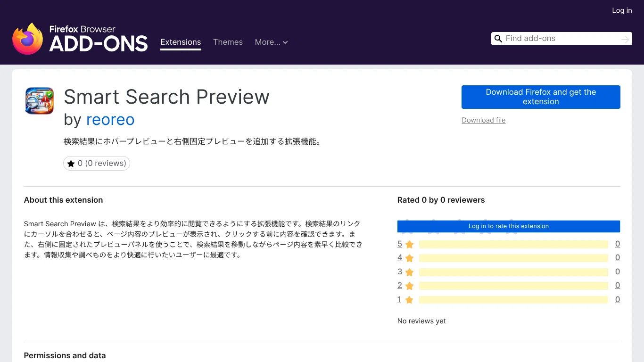Click the 4-star review count 0
Viewport: 644px width, 362px height.
618,257
